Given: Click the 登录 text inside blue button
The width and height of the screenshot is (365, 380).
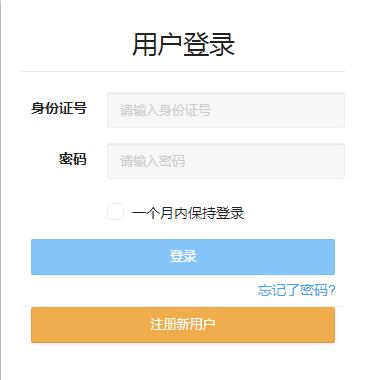Looking at the screenshot, I should pyautogui.click(x=183, y=257).
